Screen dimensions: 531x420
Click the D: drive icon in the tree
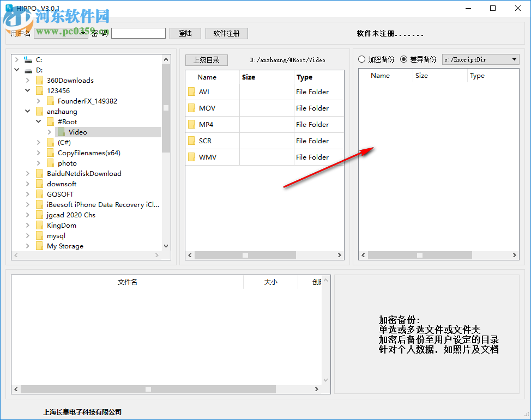click(28, 70)
